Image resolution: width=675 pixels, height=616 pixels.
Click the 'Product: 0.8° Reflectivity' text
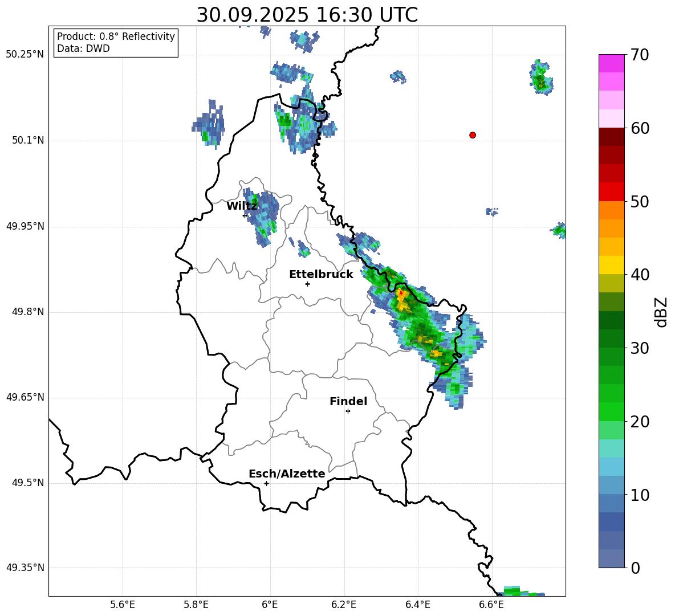tap(116, 36)
